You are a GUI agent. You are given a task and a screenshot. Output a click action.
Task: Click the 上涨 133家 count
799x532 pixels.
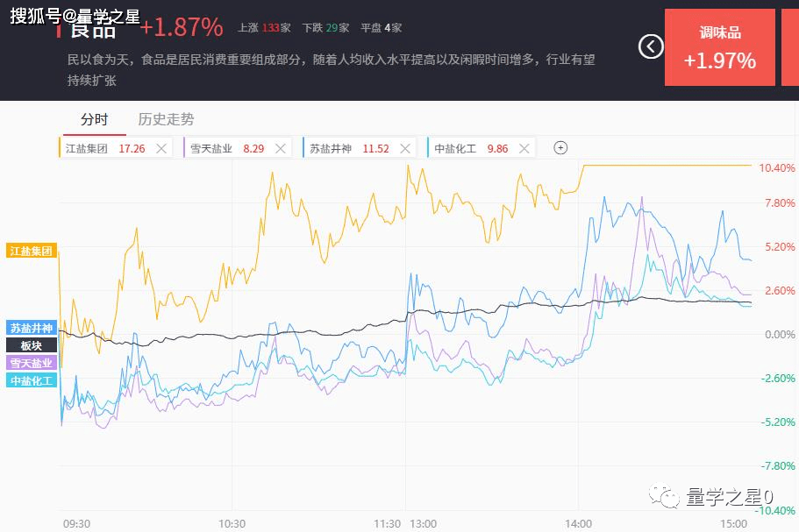click(263, 28)
